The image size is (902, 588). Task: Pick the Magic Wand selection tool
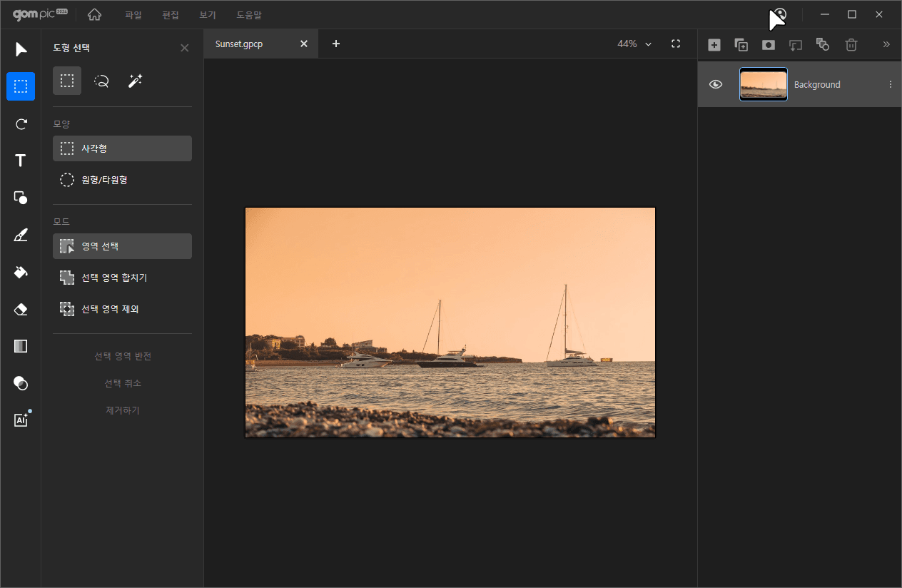point(135,81)
